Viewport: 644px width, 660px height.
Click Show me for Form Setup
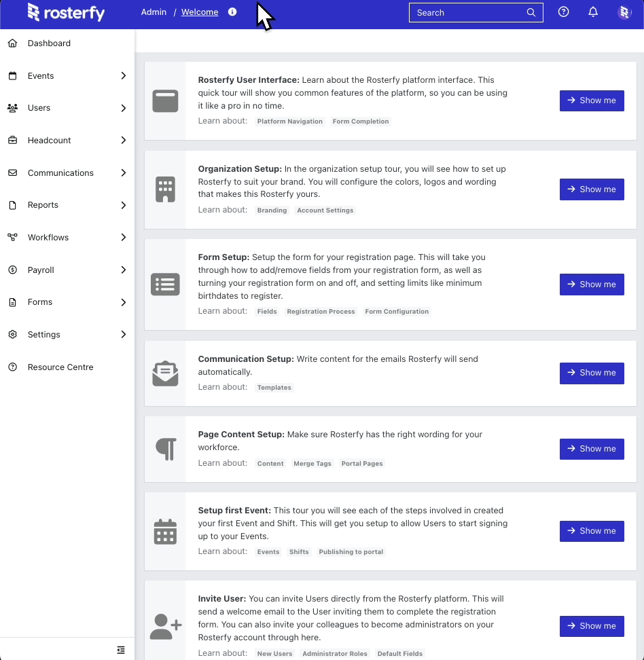click(591, 285)
